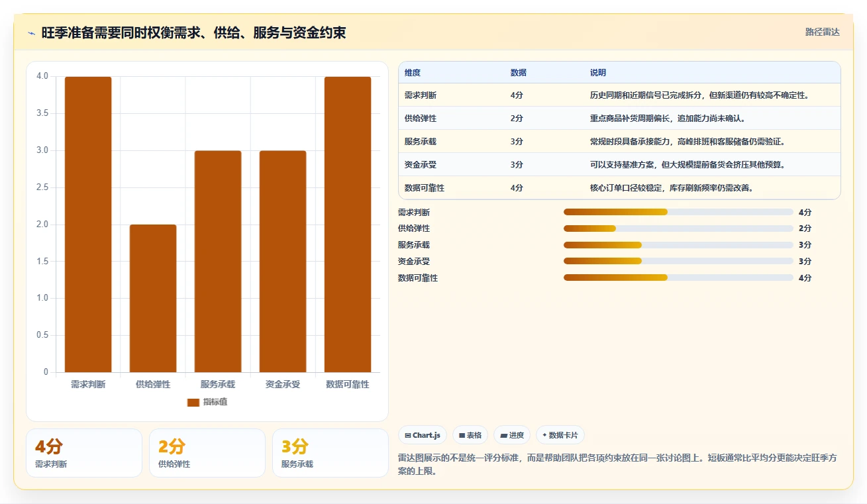
Task: Click the 供给弹性 label in progress list
Action: pos(414,228)
